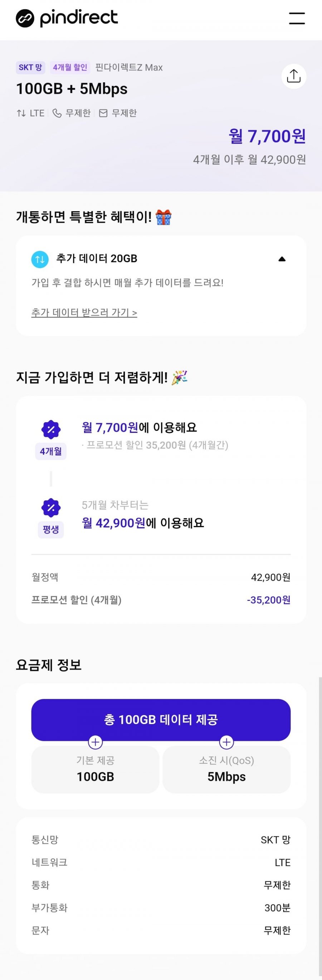Open the hamburger menu
This screenshot has width=322, height=980.
tap(297, 18)
